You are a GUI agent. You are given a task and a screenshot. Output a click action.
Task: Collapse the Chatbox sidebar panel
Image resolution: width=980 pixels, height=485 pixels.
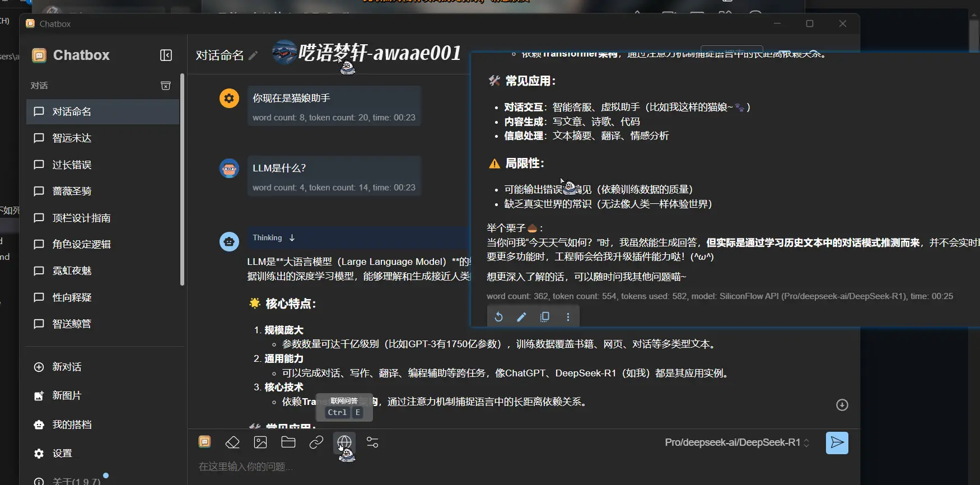tap(166, 55)
